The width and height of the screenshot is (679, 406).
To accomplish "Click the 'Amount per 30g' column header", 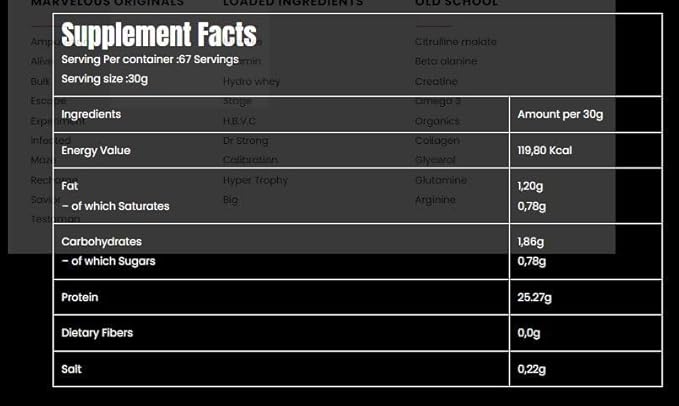I will (560, 114).
